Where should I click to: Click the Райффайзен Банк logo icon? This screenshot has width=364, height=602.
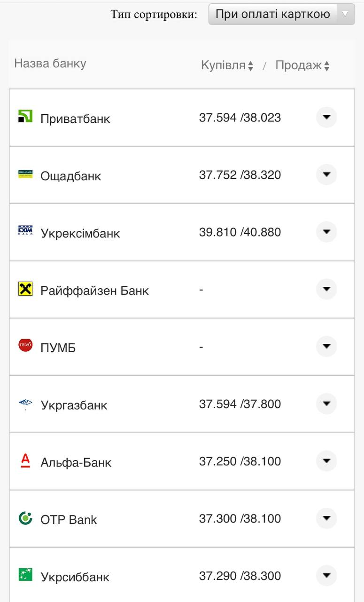[25, 289]
